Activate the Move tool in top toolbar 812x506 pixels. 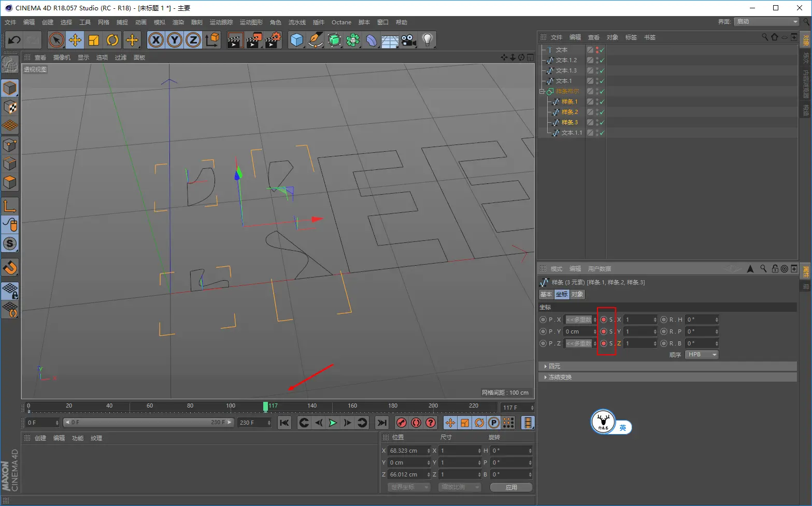click(75, 40)
